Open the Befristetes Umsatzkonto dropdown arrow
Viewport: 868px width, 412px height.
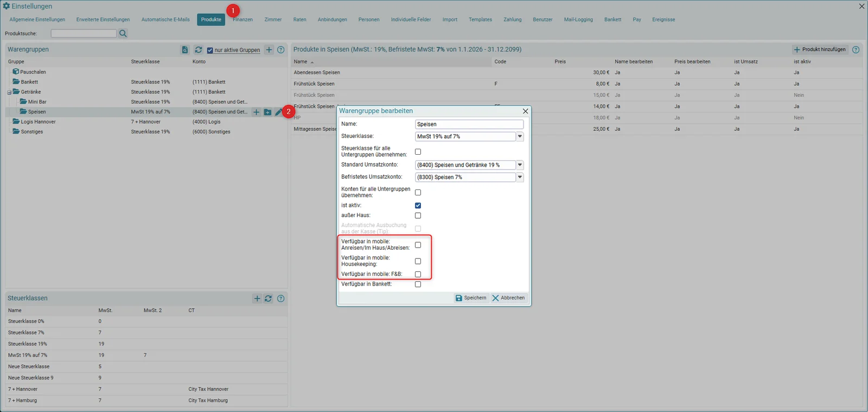[x=520, y=177]
